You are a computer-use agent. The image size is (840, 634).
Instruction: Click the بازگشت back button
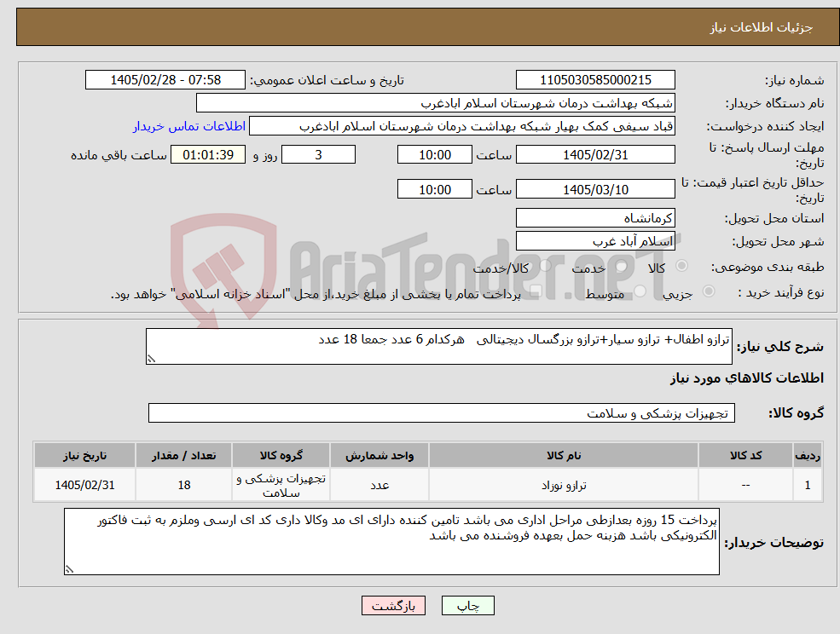(393, 606)
